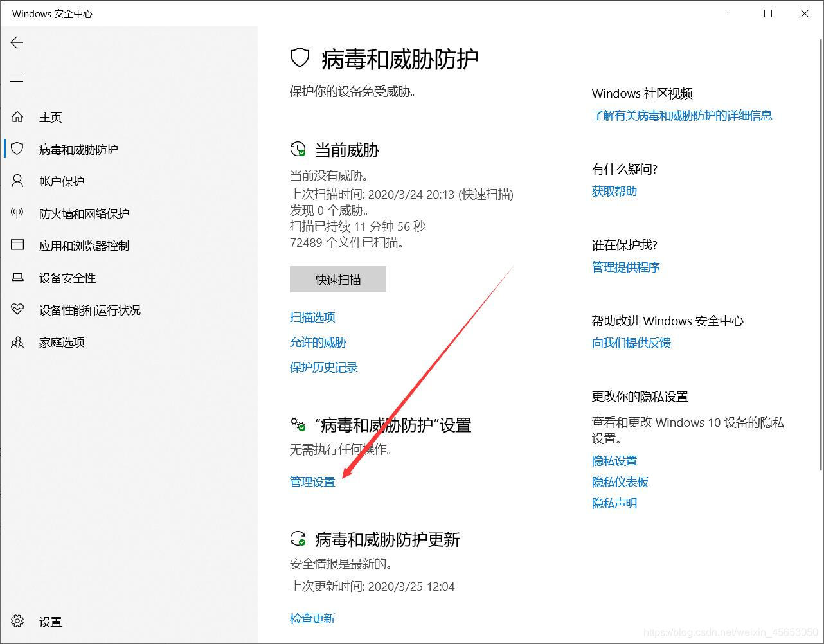Click text 发现 0 个威胁。
Viewport: 824px width, 644px height.
pyautogui.click(x=329, y=210)
